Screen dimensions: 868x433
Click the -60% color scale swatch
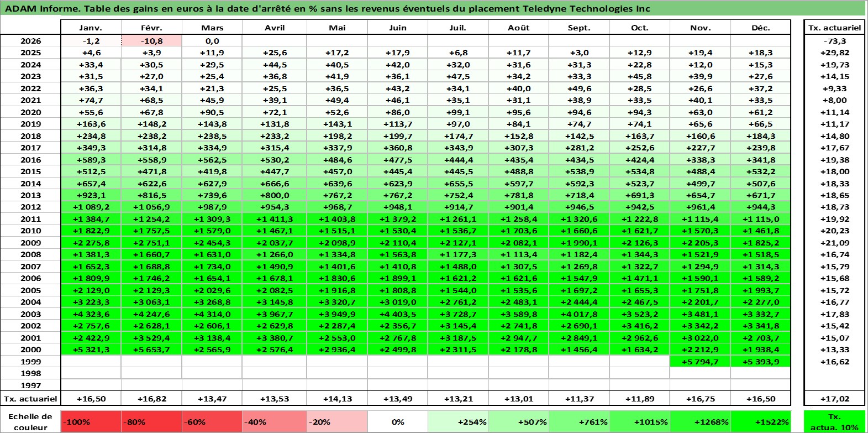point(212,421)
